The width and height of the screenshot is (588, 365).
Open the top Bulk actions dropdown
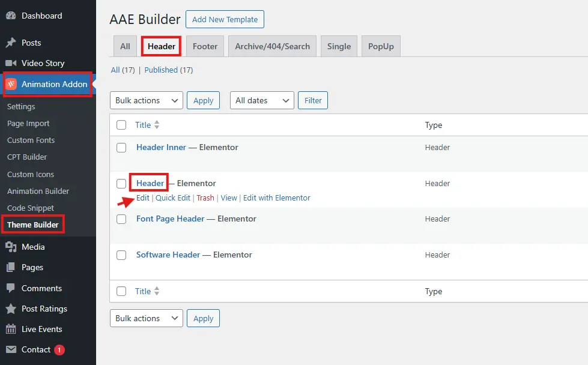[x=146, y=100]
